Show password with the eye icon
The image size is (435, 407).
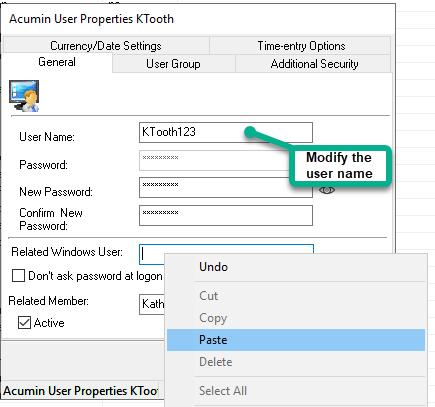[327, 190]
